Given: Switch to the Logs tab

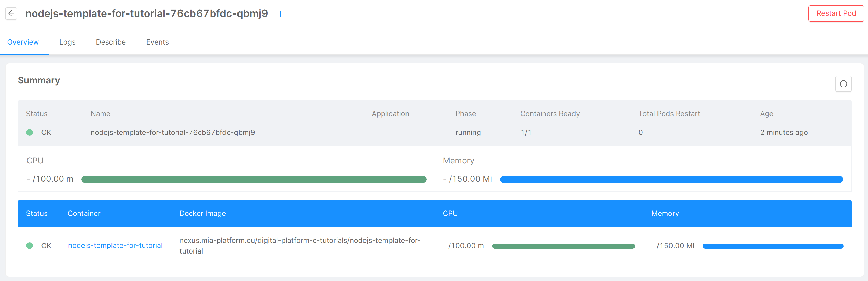Looking at the screenshot, I should [x=67, y=42].
